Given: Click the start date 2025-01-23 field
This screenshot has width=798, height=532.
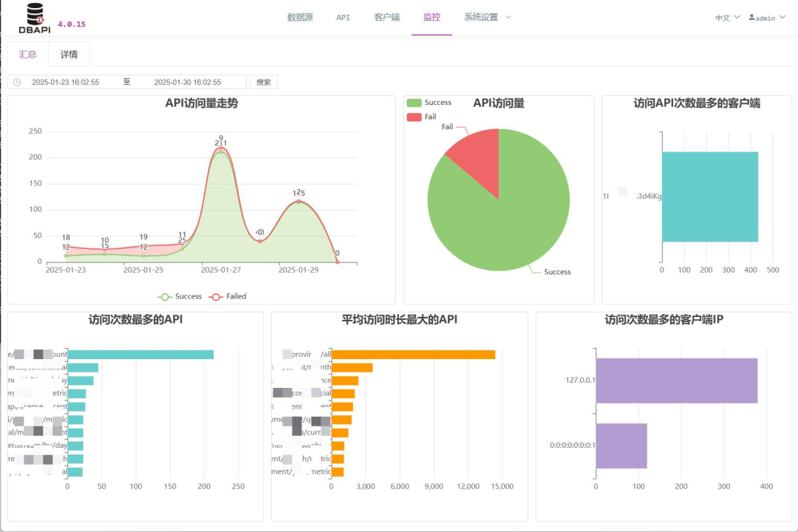Looking at the screenshot, I should [x=66, y=82].
